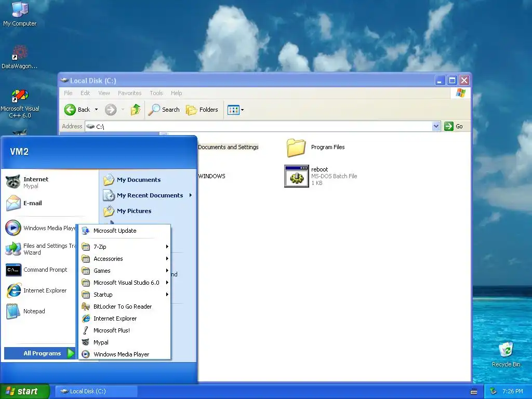Screen dimensions: 532x399
Task: Open the Favorites menu in Explorer
Action: coord(129,93)
